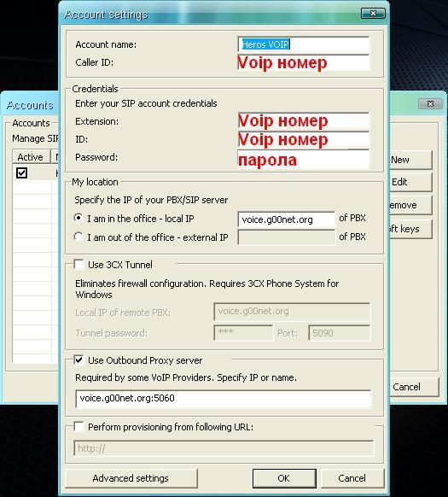This screenshot has width=448, height=497.
Task: Click the outbound proxy field voice.g00net.org:5060
Action: (223, 399)
